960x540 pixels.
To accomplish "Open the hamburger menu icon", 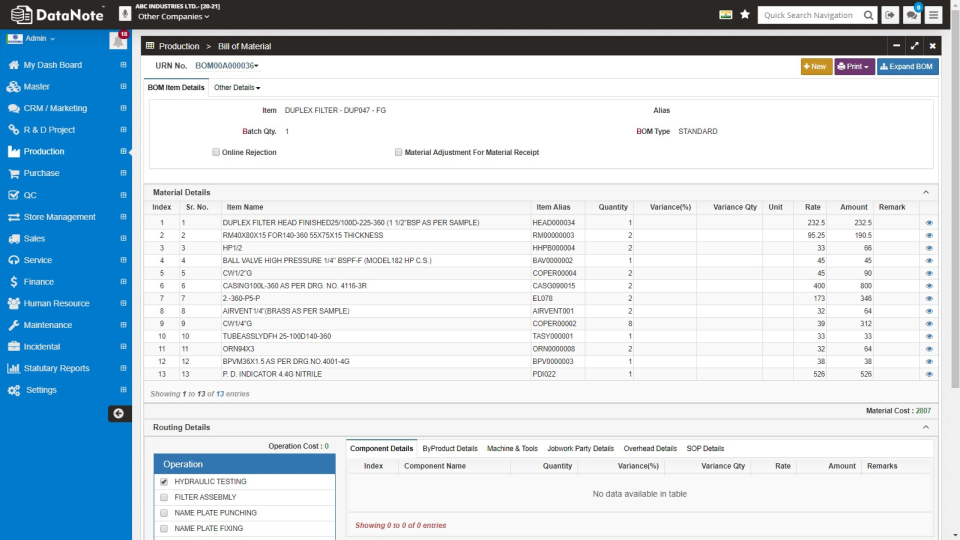I will [x=933, y=15].
